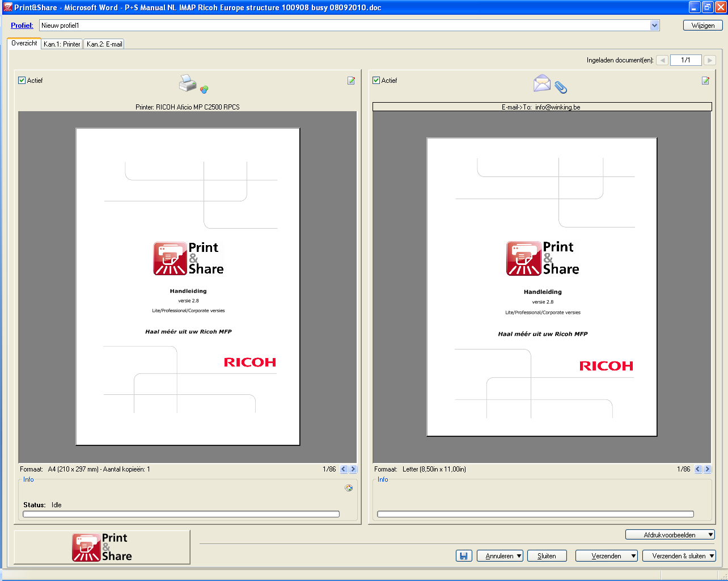Click the 1/86 counter under e-mail preview
The image size is (728, 581).
[684, 469]
